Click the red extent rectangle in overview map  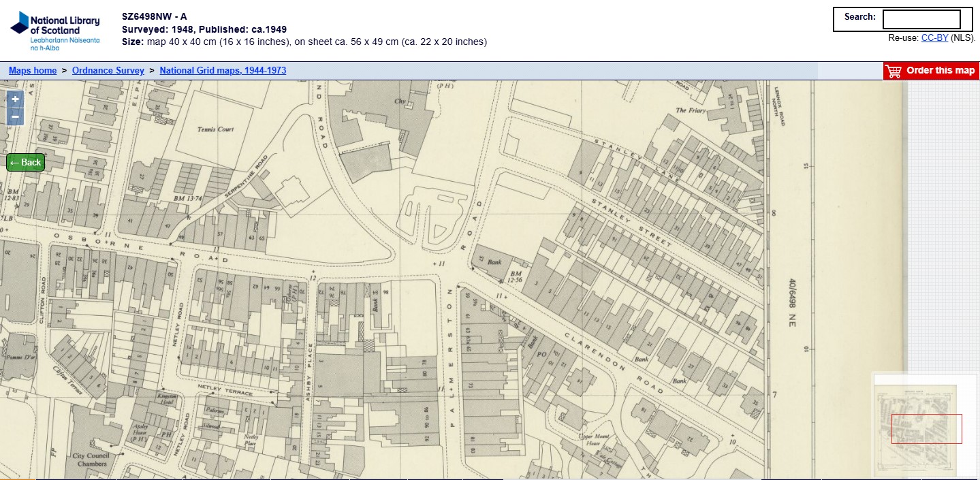tap(926, 429)
